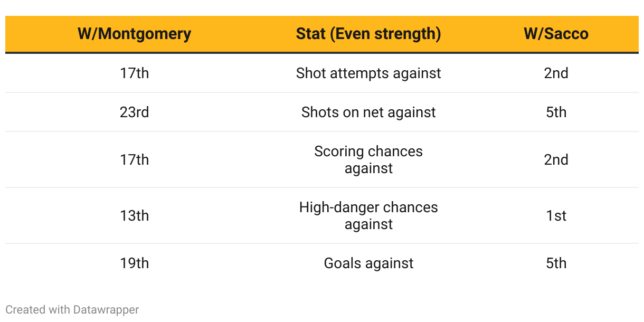Image resolution: width=644 pixels, height=322 pixels.
Task: Click Montgomery's 23rd rank cell
Action: (x=134, y=112)
